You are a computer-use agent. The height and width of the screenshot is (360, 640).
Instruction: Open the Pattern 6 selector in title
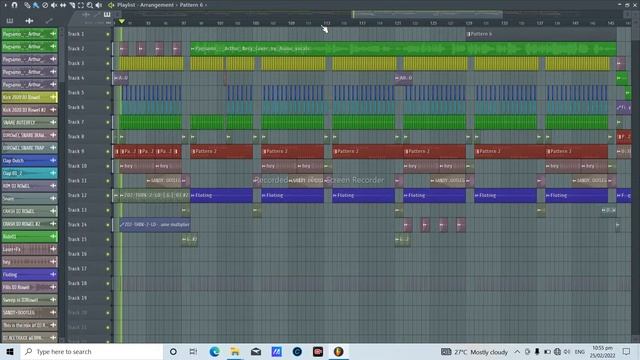coord(191,5)
